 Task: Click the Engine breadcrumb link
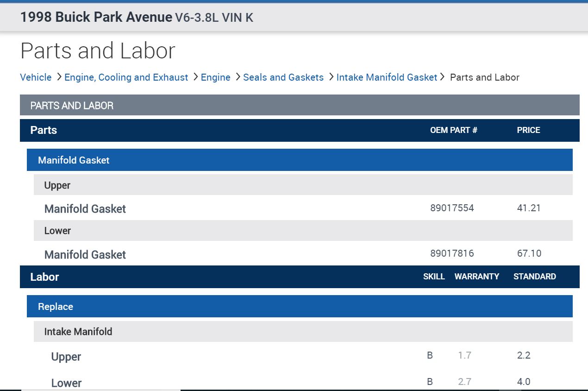[x=215, y=77]
